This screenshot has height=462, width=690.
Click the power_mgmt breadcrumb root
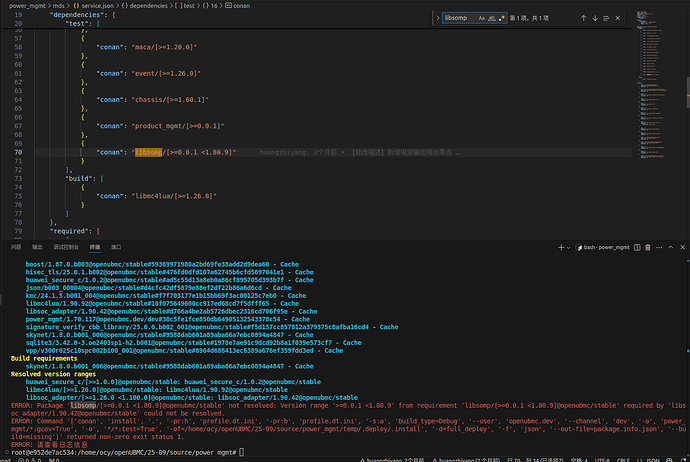28,5
